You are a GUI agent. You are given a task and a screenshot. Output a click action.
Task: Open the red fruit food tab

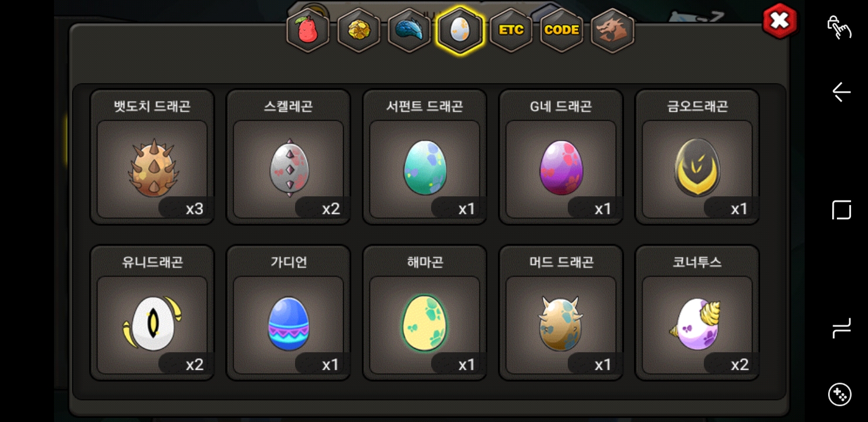[308, 30]
